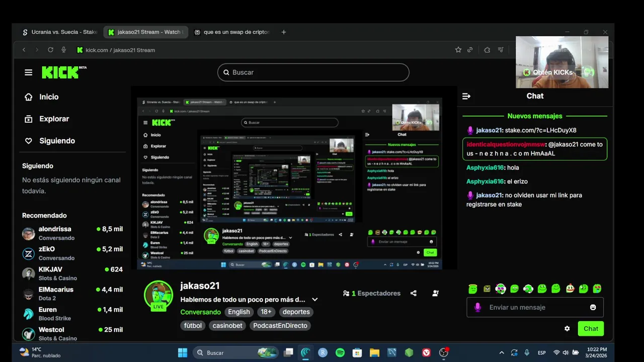This screenshot has height=362, width=644.
Task: Open the clock showing 10:22 PM
Action: (597, 352)
